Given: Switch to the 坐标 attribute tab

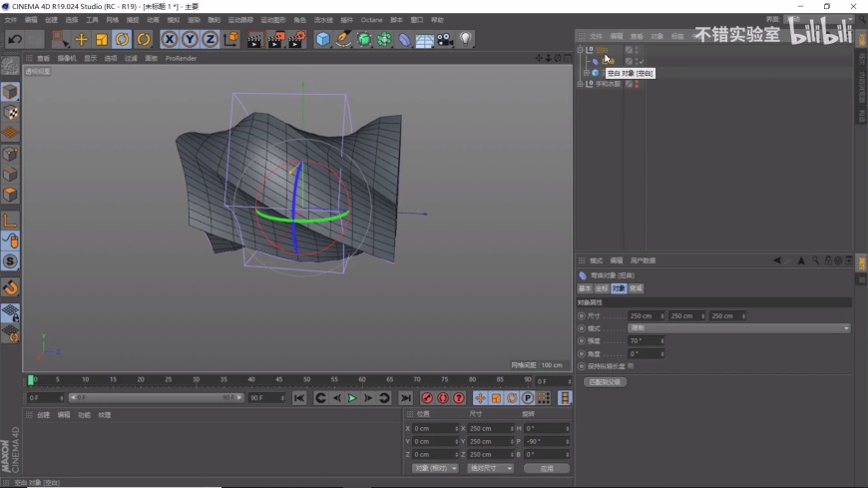Looking at the screenshot, I should pos(602,288).
